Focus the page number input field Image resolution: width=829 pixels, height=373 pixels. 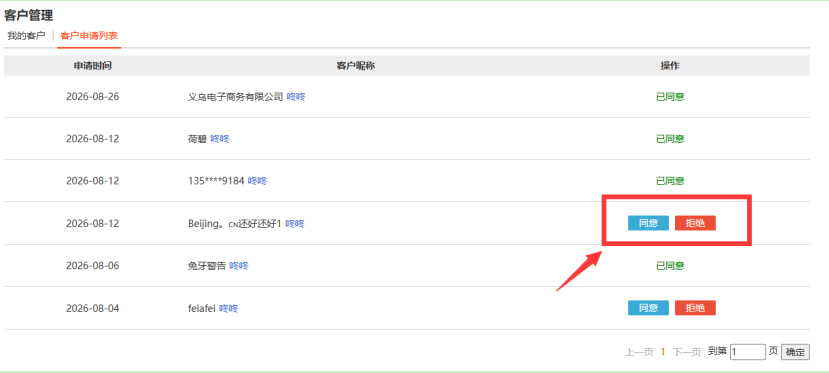pyautogui.click(x=748, y=352)
